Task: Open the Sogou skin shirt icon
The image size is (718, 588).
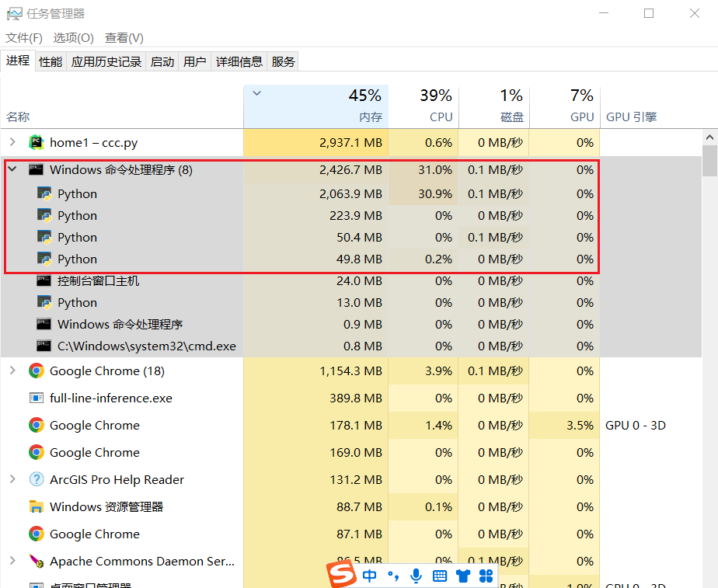Action: [x=463, y=576]
